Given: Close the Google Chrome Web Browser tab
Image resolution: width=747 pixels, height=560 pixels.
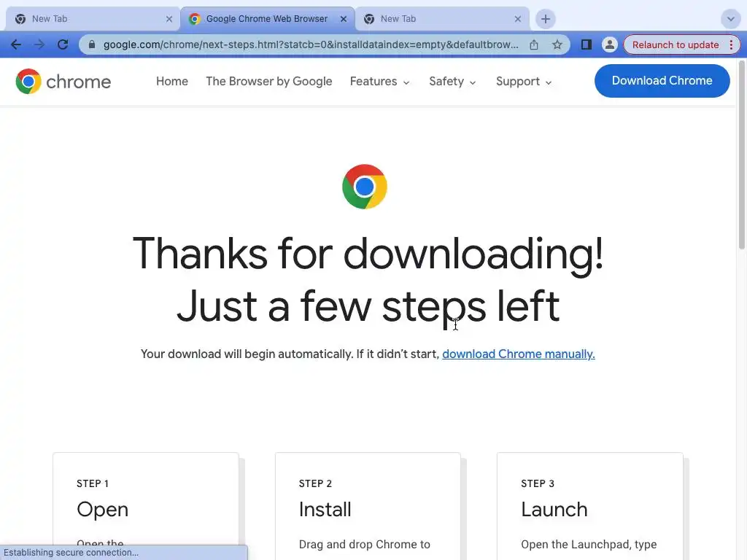Looking at the screenshot, I should click(344, 19).
